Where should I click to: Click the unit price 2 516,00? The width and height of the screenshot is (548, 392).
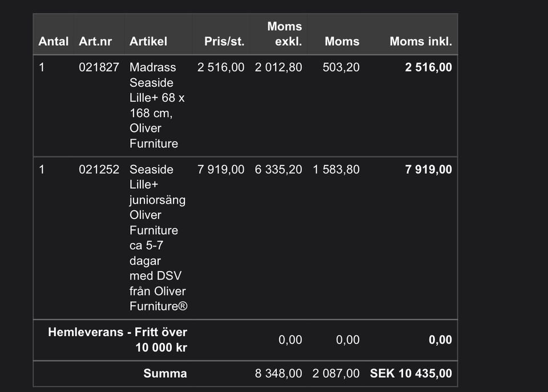(x=221, y=67)
